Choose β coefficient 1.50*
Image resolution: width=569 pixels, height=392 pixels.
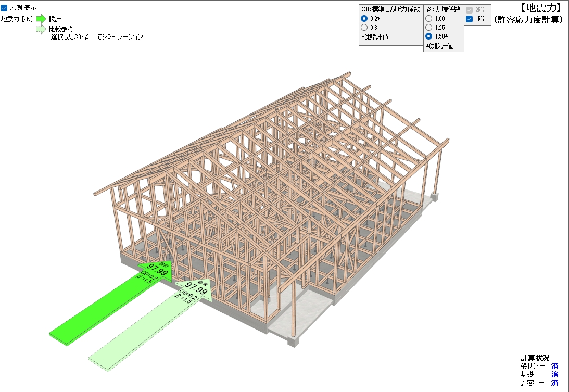(428, 36)
